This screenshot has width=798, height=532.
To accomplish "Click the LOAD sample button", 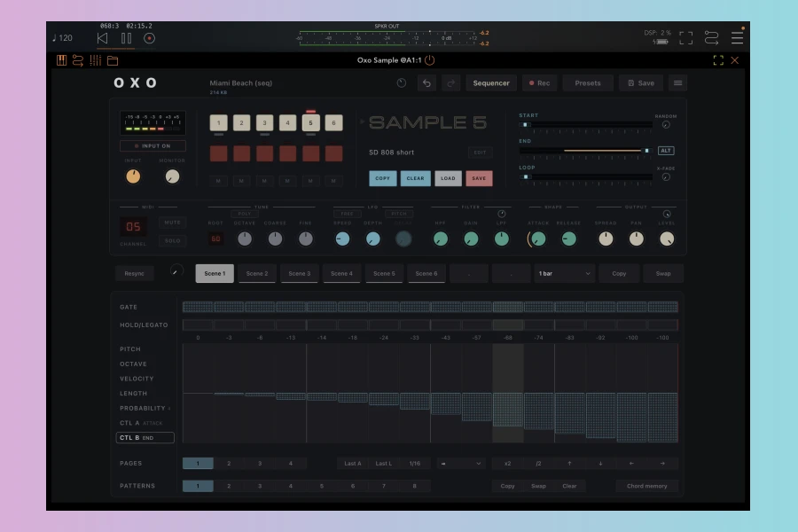I will click(448, 178).
